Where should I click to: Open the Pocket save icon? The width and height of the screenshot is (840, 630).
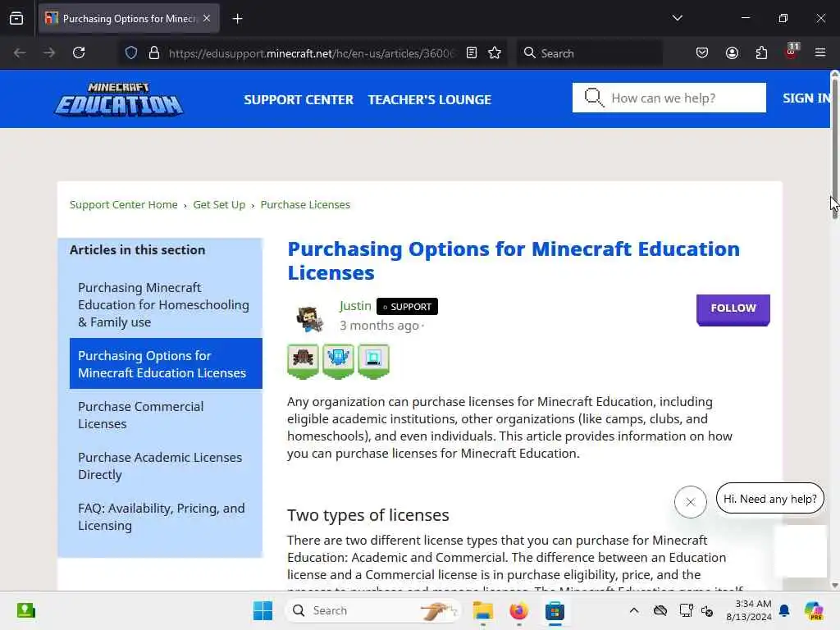click(702, 52)
